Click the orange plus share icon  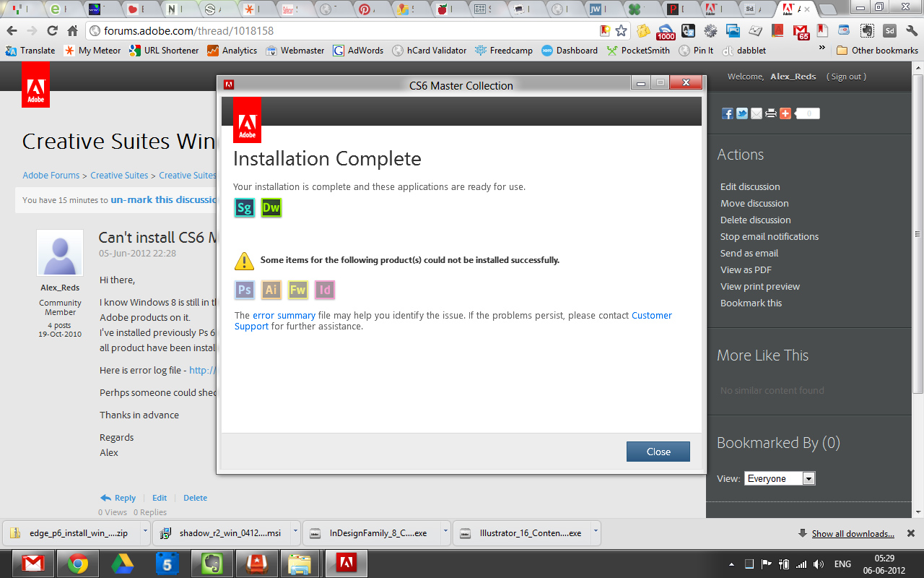click(785, 113)
